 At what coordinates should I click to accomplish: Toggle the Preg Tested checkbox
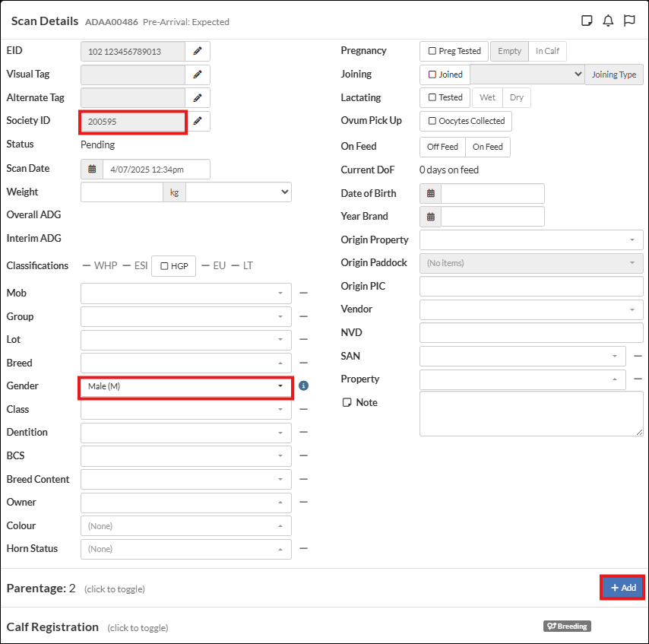click(454, 51)
